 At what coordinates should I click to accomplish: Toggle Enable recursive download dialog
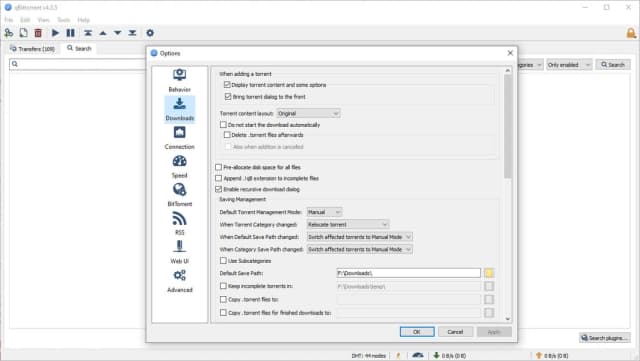219,189
